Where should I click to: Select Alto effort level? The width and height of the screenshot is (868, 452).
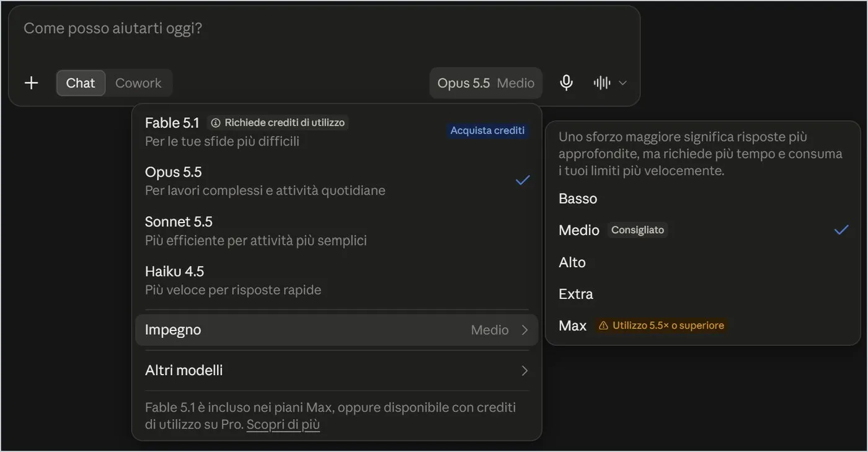[x=703, y=262]
